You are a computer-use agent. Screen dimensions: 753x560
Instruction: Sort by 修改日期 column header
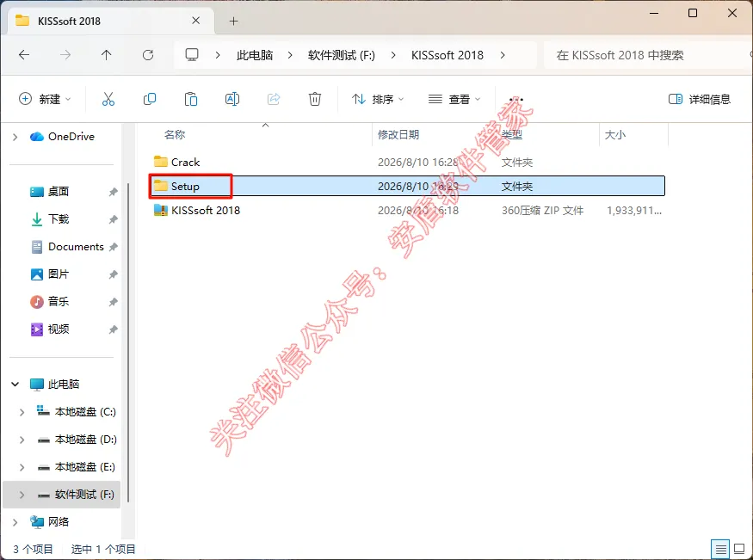[x=398, y=135]
